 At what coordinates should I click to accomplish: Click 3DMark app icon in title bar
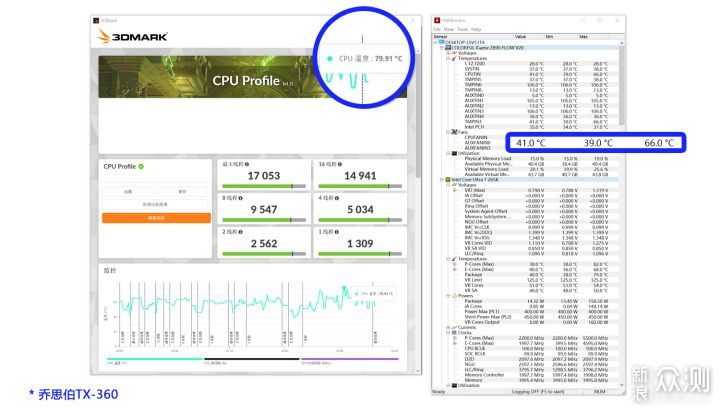coord(96,21)
